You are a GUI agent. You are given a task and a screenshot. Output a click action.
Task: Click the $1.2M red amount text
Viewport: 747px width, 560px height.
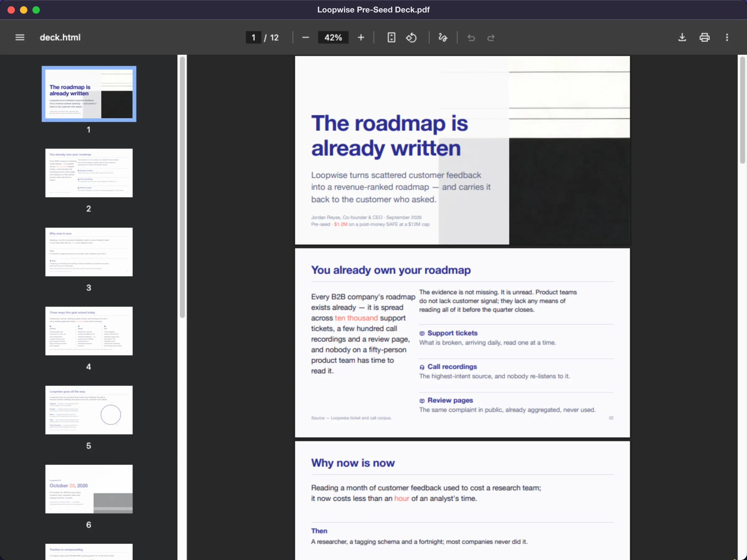[341, 225]
